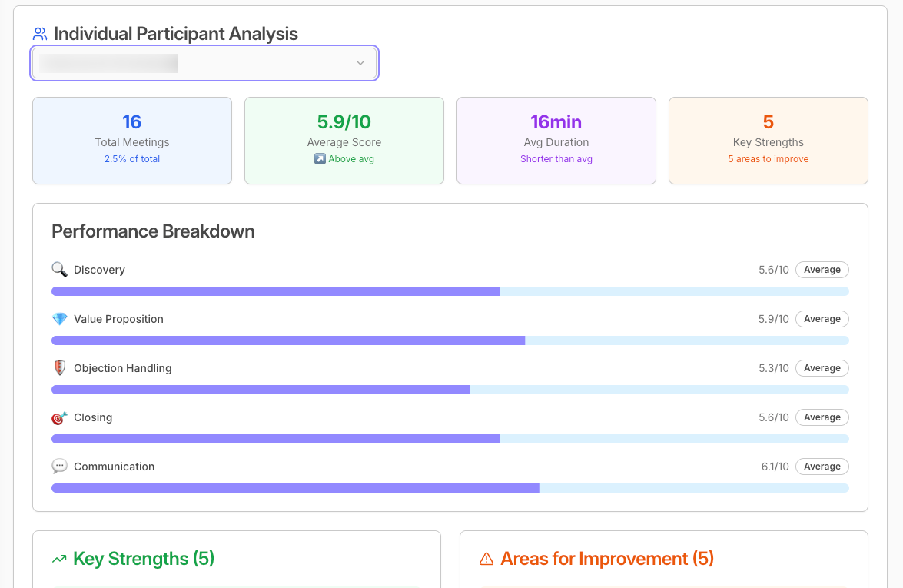Image resolution: width=903 pixels, height=588 pixels.
Task: Click the Performance Breakdown heading
Action: pos(153,231)
